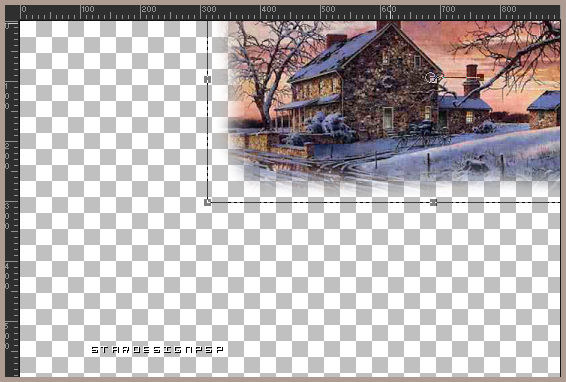Click the 300 mark on horizontal ruler

pyautogui.click(x=209, y=9)
